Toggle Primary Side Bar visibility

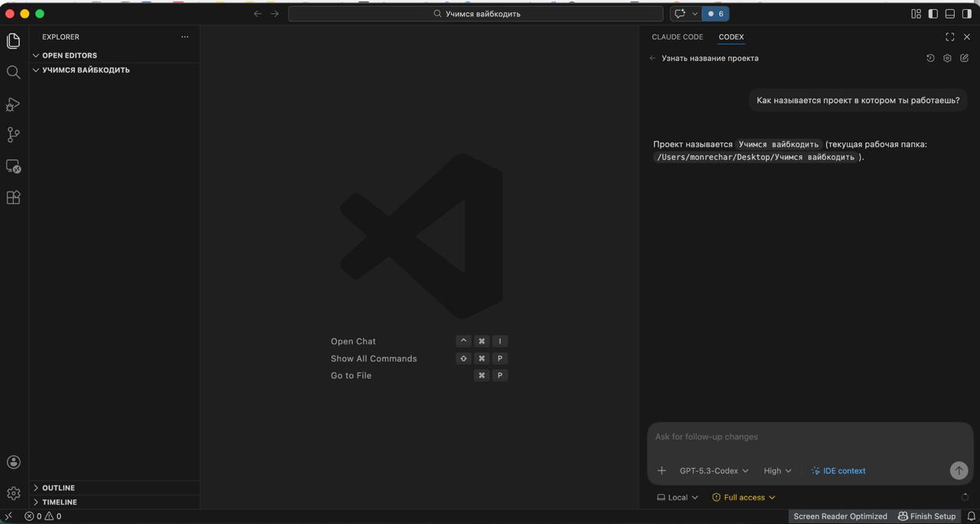[933, 14]
